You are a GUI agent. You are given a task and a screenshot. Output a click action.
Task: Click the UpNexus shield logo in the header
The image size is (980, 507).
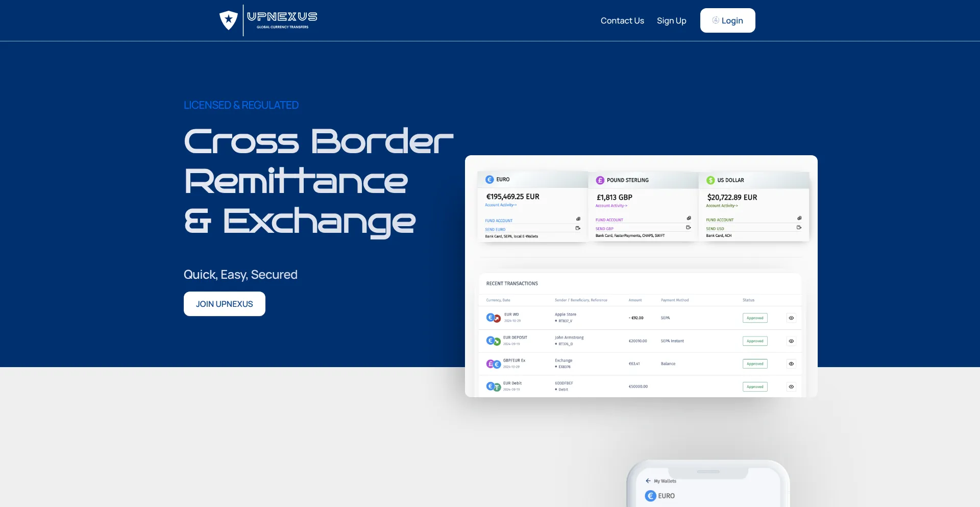(x=228, y=20)
